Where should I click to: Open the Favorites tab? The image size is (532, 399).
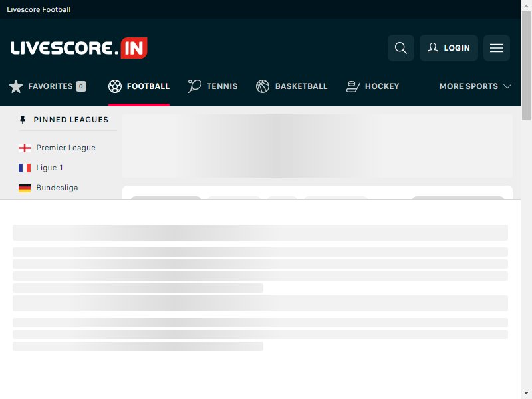coord(47,86)
